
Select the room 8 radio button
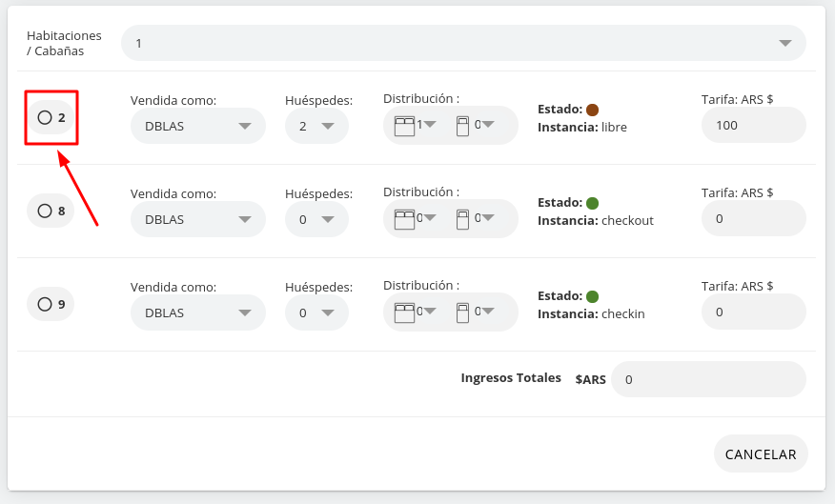point(45,211)
